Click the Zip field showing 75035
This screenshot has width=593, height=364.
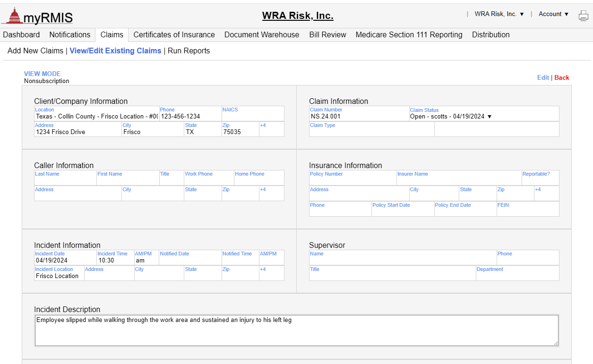click(241, 129)
